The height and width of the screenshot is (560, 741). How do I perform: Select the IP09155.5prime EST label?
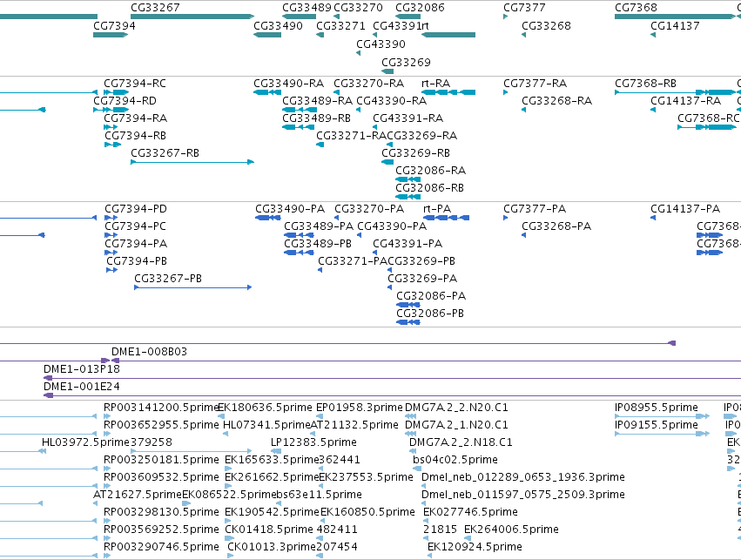coord(657,425)
